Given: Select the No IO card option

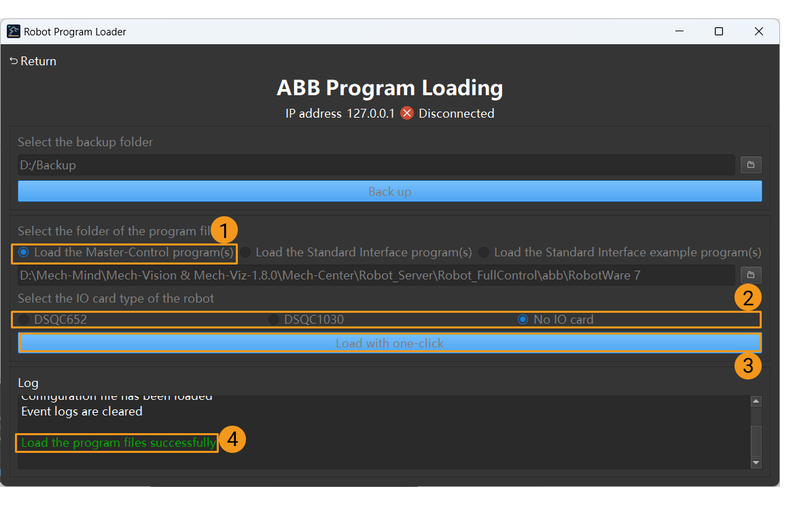Looking at the screenshot, I should (523, 319).
